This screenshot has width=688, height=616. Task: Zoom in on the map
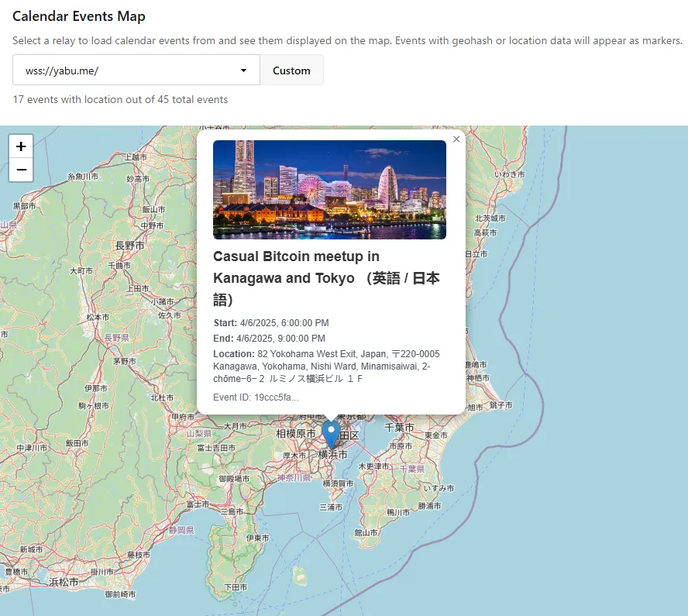[21, 146]
